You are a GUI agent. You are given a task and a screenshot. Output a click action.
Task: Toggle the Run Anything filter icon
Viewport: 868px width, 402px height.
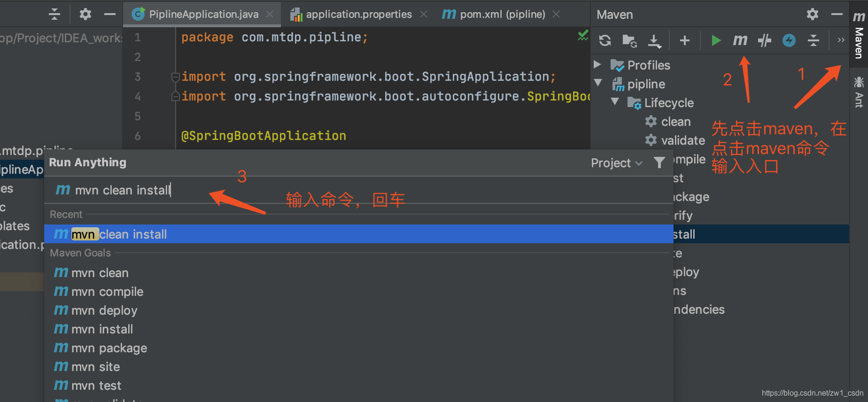pyautogui.click(x=659, y=162)
